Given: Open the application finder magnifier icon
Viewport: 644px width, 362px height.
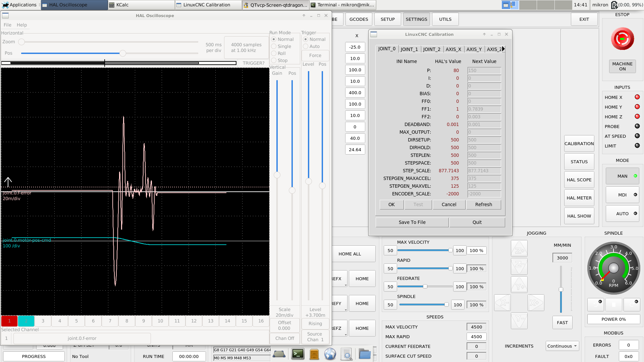Looking at the screenshot, I should coord(347,354).
